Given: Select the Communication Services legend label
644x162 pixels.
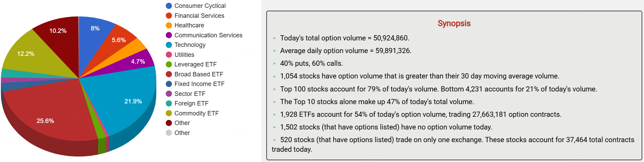Looking at the screenshot, I should pyautogui.click(x=208, y=35).
